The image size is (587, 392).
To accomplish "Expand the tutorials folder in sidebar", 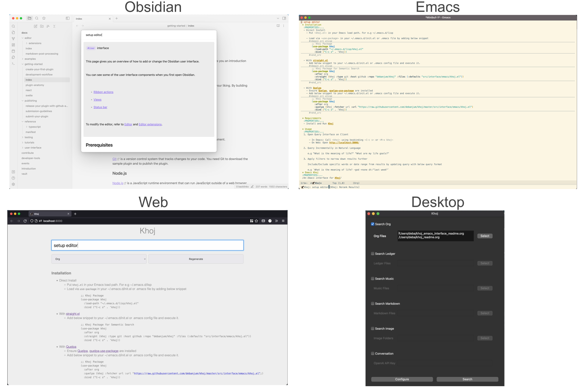I will (29, 142).
